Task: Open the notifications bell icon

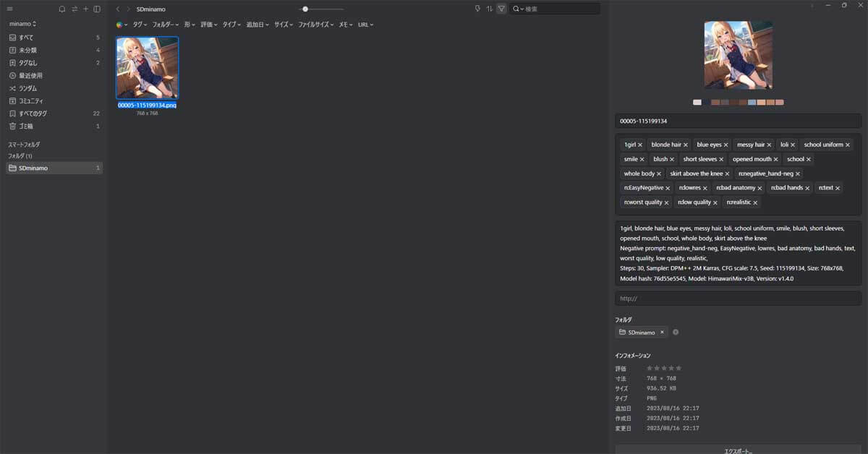Action: pyautogui.click(x=61, y=9)
